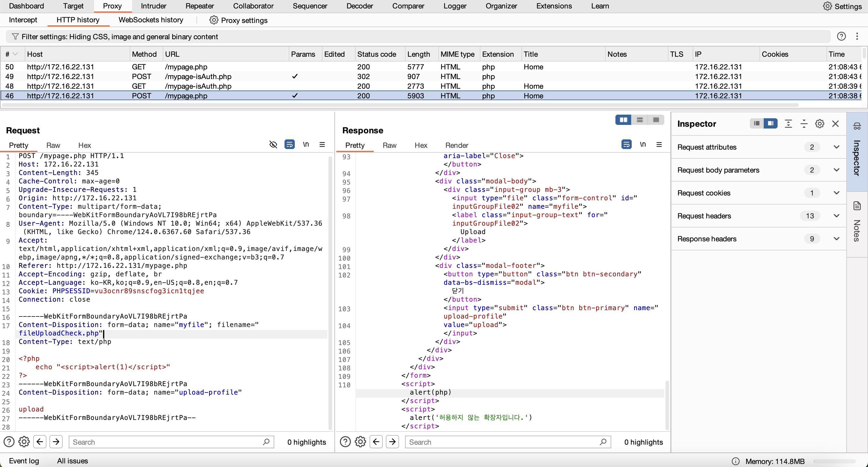The height and width of the screenshot is (467, 868).
Task: Select history row 49 POST /mypage-isAuth.php
Action: click(x=431, y=77)
